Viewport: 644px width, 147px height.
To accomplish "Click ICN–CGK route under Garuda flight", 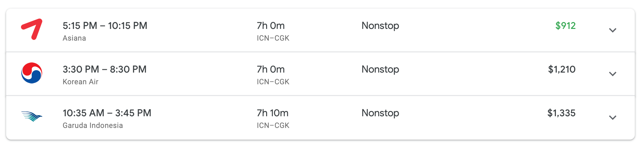I will click(273, 125).
